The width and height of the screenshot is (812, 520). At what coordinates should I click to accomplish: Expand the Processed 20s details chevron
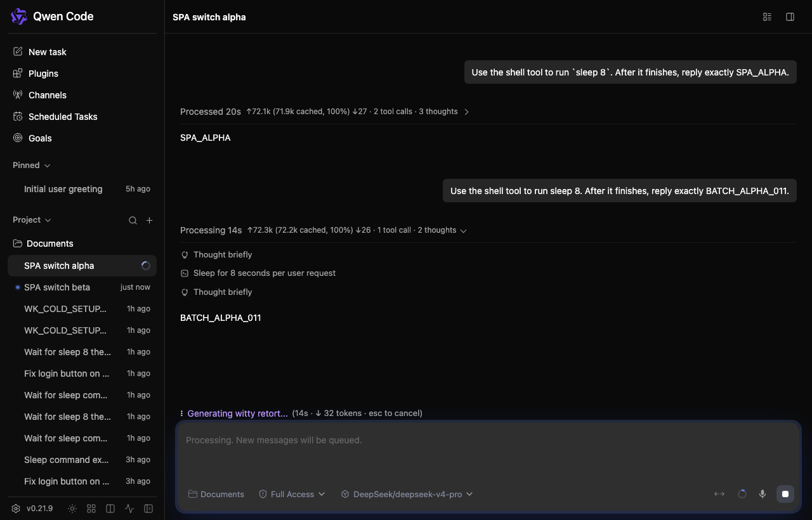pyautogui.click(x=467, y=112)
